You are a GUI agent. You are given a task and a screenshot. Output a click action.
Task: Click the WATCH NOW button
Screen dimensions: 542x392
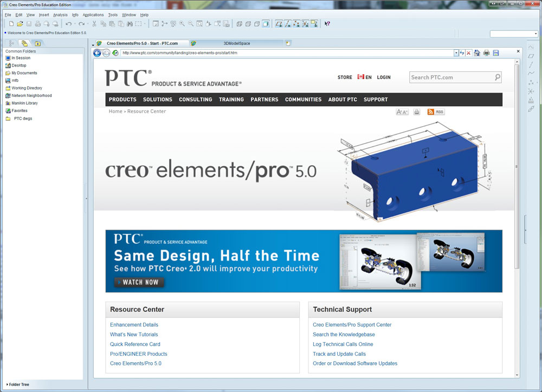point(139,282)
